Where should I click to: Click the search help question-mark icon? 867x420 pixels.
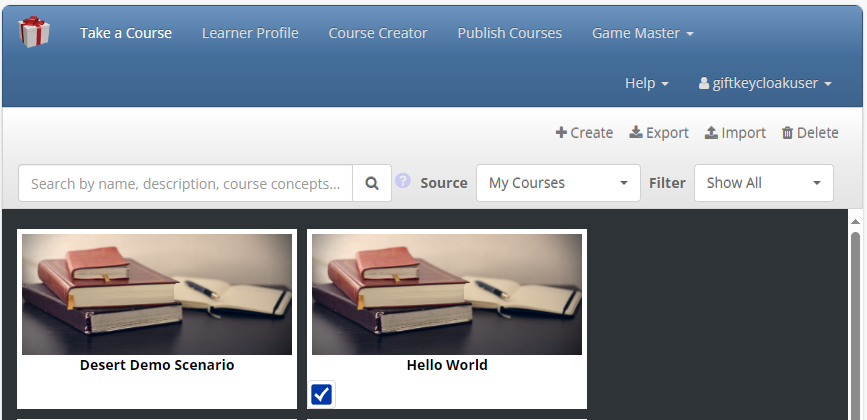403,181
